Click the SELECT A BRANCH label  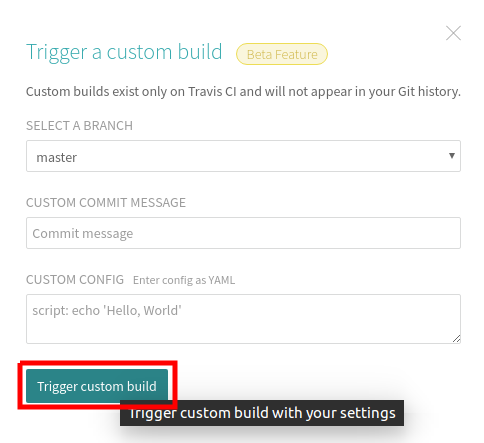click(x=79, y=126)
